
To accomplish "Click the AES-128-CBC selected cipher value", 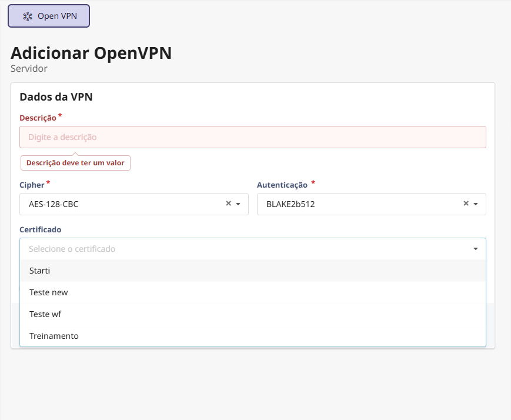I will (54, 204).
